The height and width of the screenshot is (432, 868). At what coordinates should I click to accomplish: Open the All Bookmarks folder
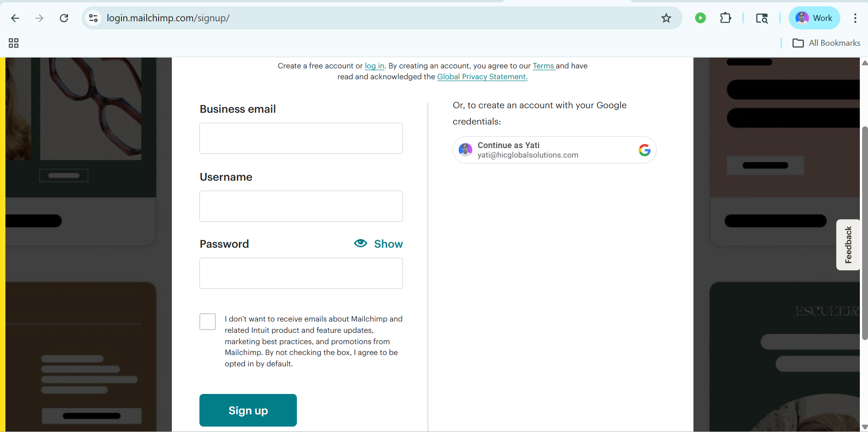point(826,43)
